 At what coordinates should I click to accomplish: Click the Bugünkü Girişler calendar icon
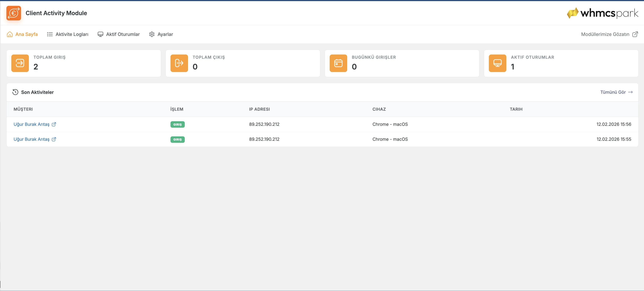pos(338,63)
